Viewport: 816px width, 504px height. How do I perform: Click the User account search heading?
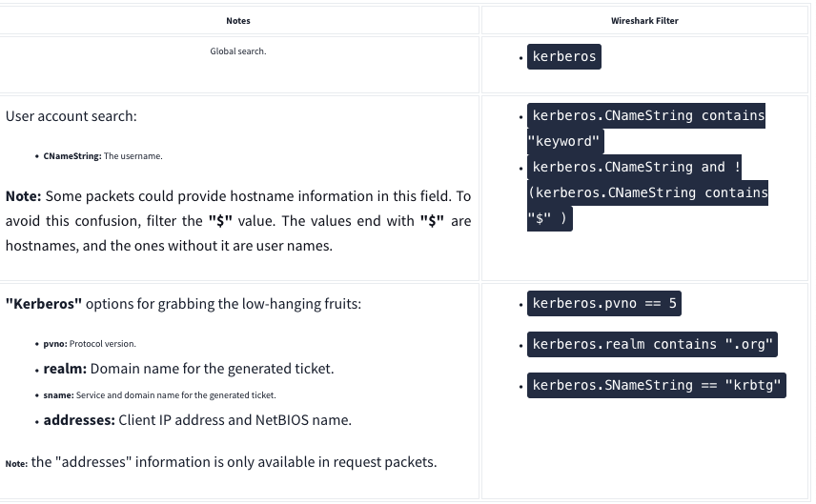click(x=71, y=116)
